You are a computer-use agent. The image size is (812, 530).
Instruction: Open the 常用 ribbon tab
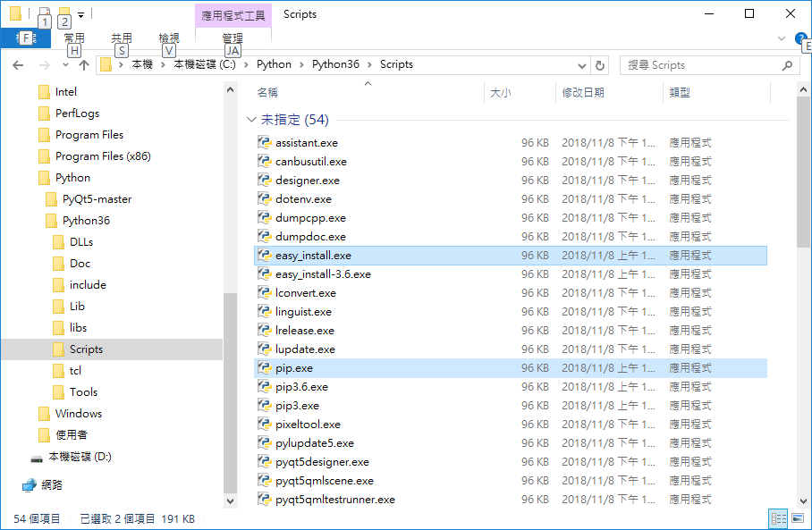tap(74, 38)
